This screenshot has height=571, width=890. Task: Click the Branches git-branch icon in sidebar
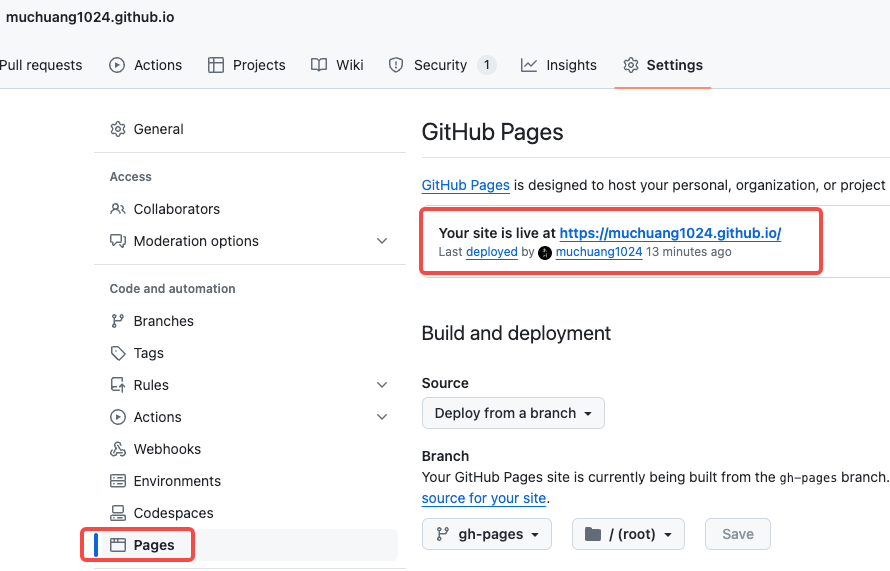[117, 321]
